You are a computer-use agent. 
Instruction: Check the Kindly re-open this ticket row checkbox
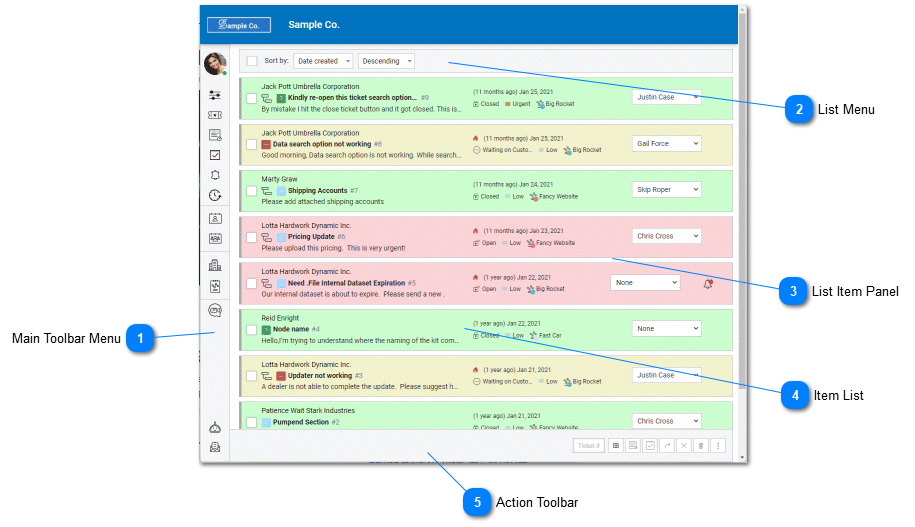coord(252,98)
